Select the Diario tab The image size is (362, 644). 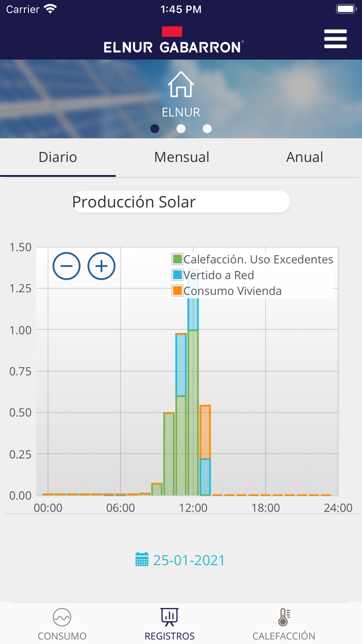tap(57, 157)
